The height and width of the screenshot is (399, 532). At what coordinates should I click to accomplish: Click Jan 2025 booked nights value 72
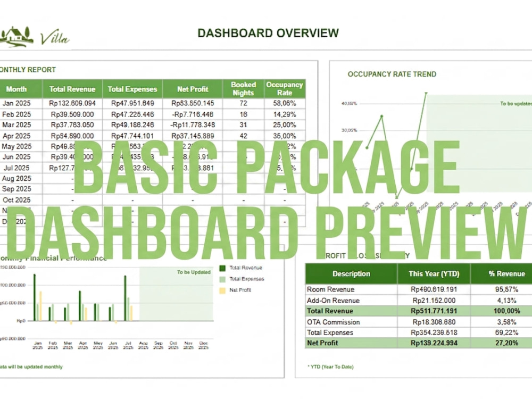click(243, 103)
